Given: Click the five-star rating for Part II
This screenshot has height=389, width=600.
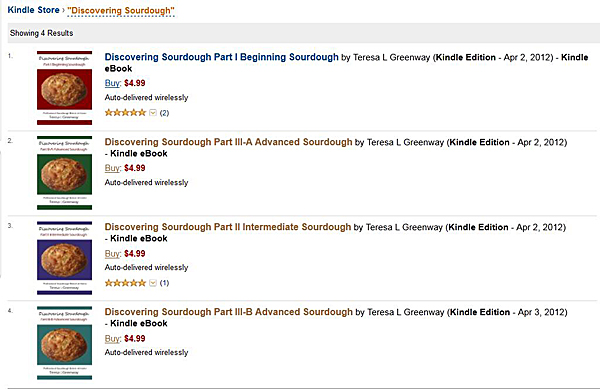Looking at the screenshot, I should (x=125, y=283).
